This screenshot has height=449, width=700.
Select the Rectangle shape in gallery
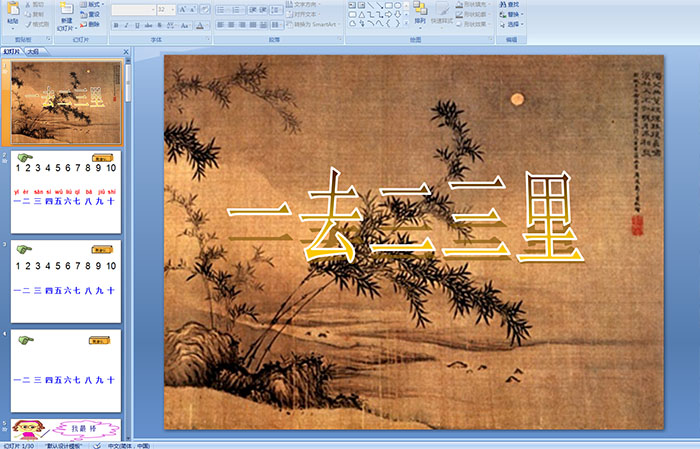point(388,5)
